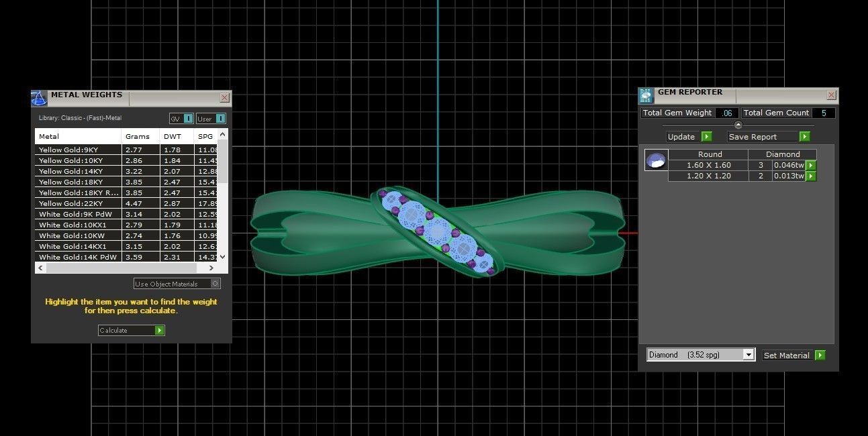Click metal list scroll-right arrow
Screen dimensions: 868x436
tap(213, 268)
